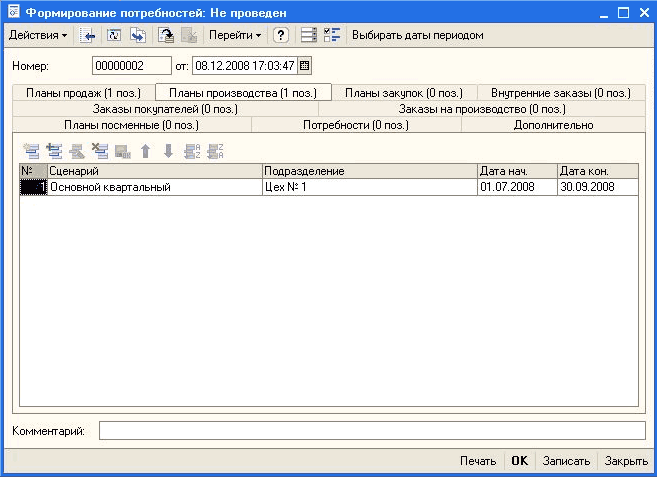Click the add row icon

pos(31,151)
